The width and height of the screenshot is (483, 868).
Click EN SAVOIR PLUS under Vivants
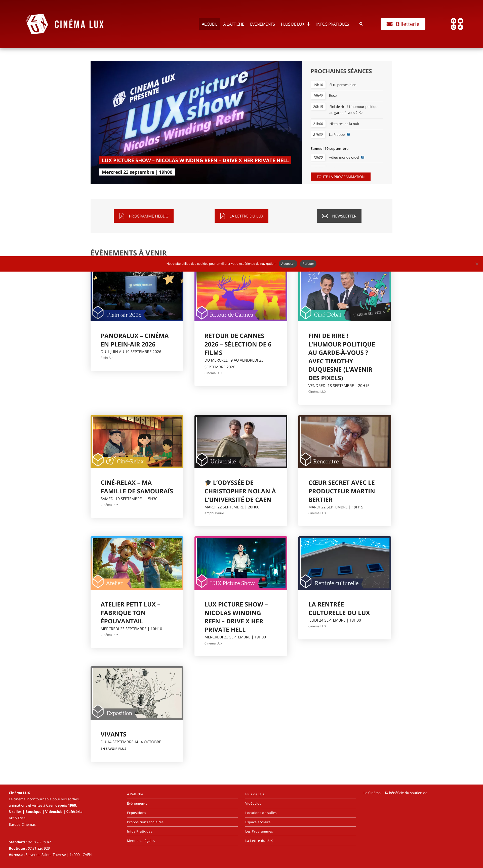coord(113,749)
